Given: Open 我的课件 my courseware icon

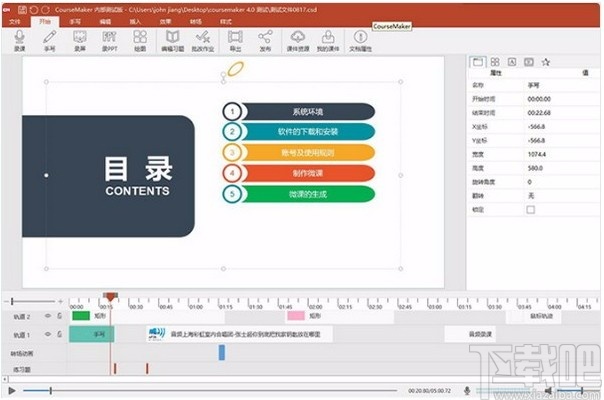Looking at the screenshot, I should 328,40.
